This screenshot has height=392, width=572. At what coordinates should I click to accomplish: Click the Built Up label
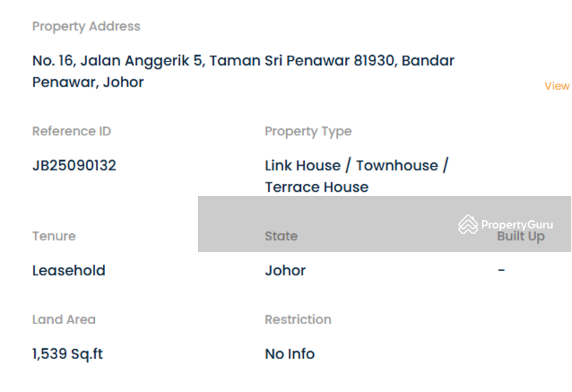pos(521,237)
